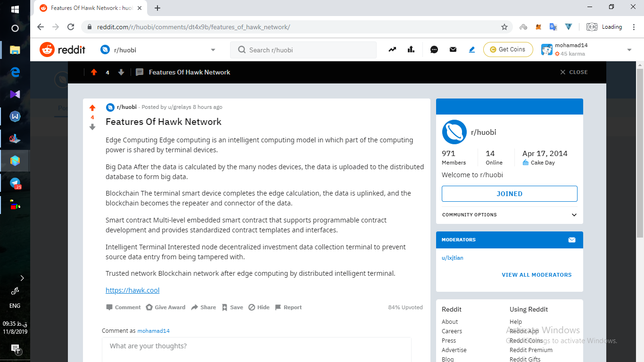Viewport: 644px width, 362px height.
Task: Bookmark this page with the star icon
Action: point(504,27)
